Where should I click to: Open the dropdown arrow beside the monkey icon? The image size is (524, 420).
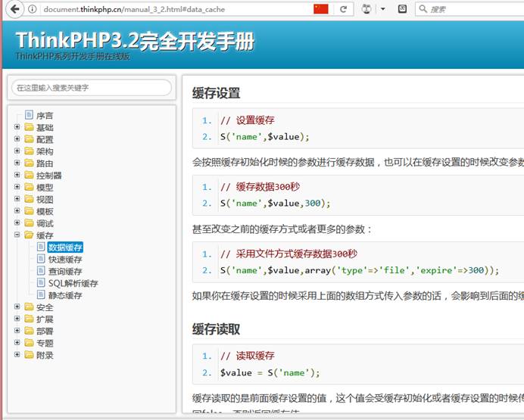click(x=383, y=9)
